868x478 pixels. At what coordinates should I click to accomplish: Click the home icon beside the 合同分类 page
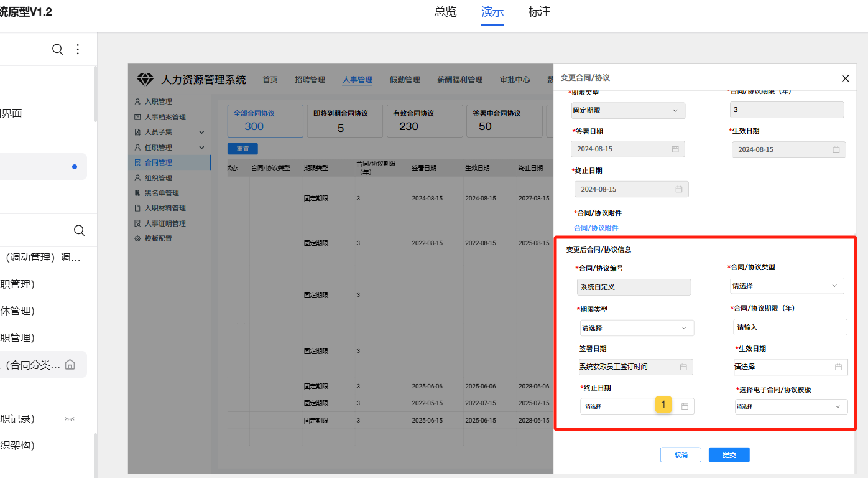[70, 365]
